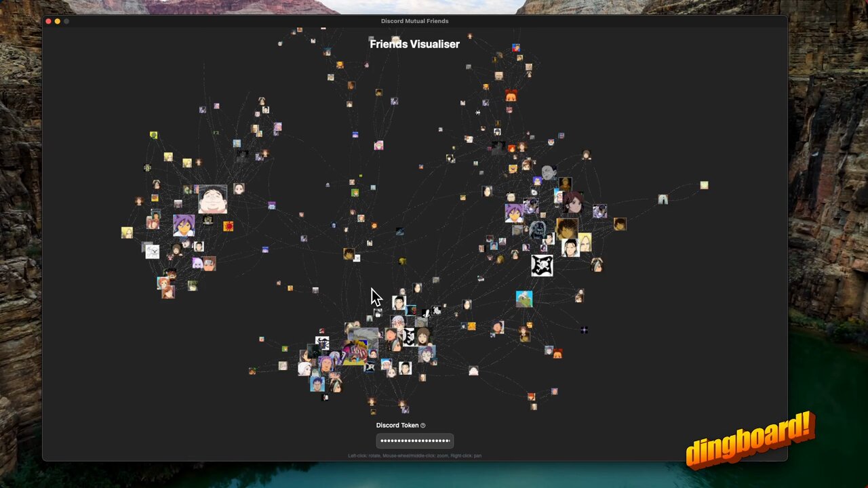Click the Friends Visualiser heading

point(414,44)
